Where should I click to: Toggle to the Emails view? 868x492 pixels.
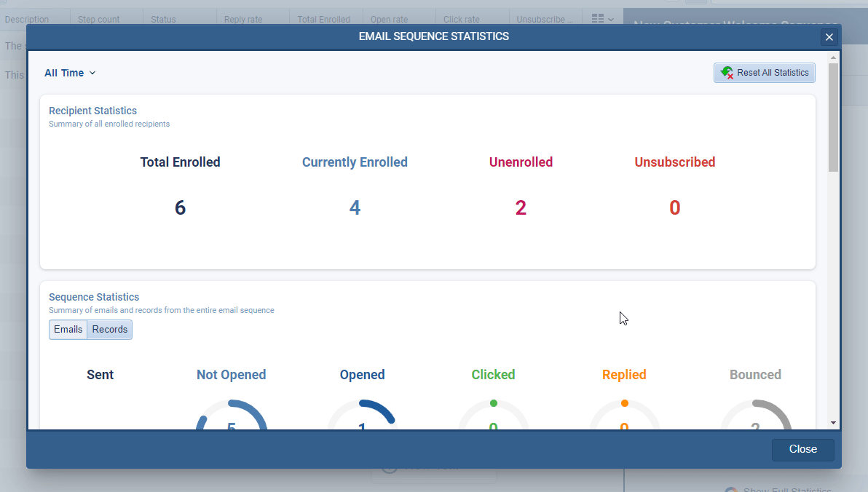pos(67,329)
